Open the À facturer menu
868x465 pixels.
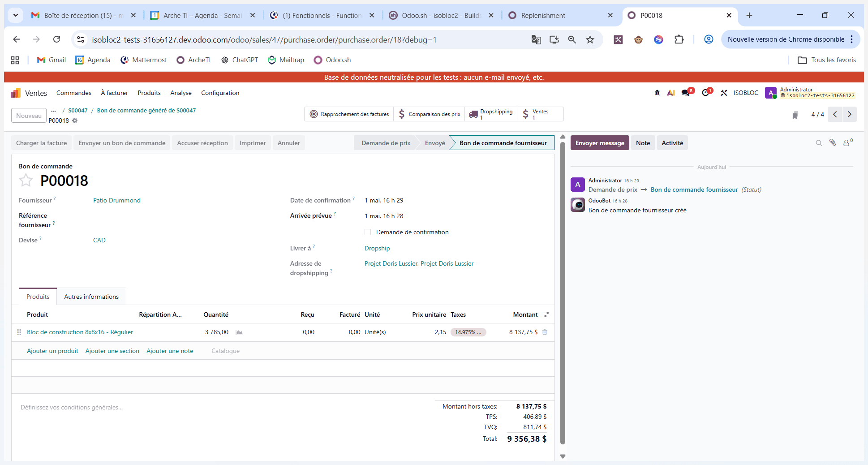114,93
